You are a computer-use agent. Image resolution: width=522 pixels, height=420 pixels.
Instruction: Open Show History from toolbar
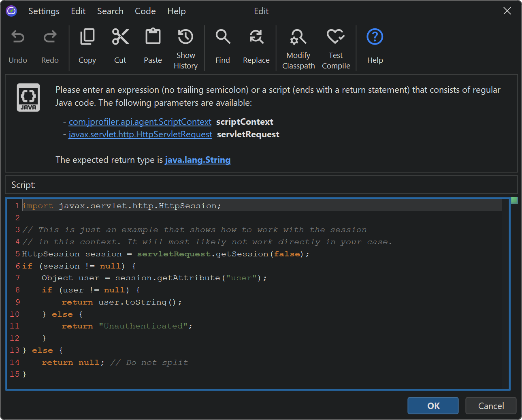point(185,37)
